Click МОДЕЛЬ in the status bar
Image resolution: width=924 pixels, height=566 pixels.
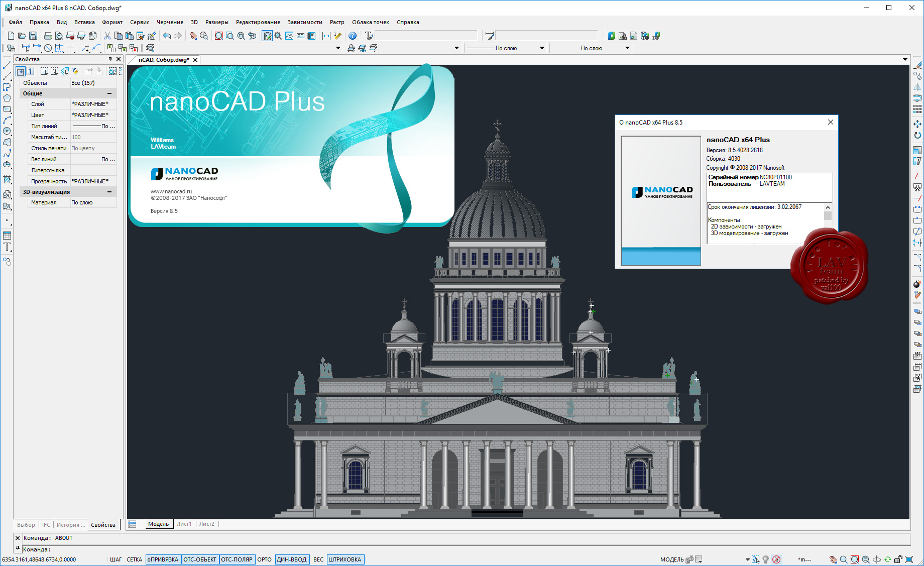[x=672, y=559]
